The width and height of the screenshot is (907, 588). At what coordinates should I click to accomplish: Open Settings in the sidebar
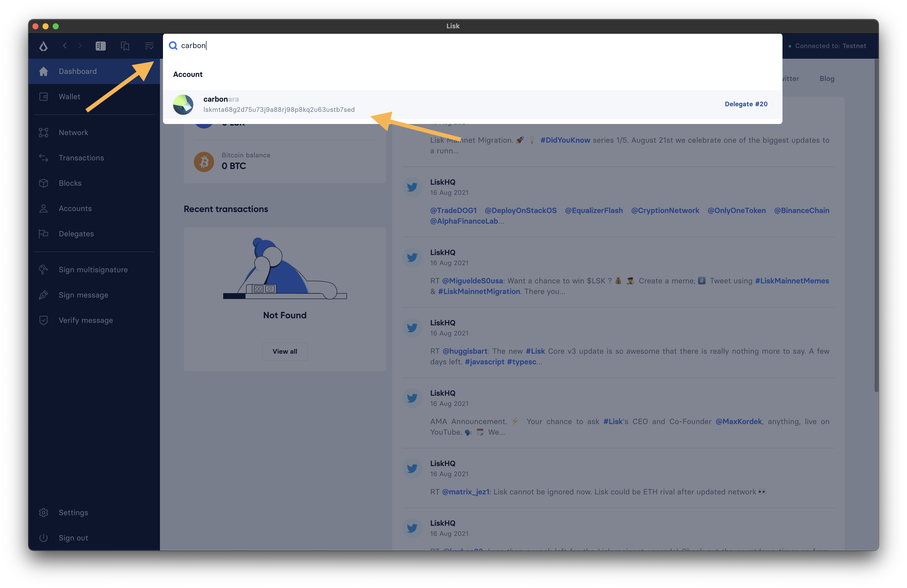coord(94,513)
